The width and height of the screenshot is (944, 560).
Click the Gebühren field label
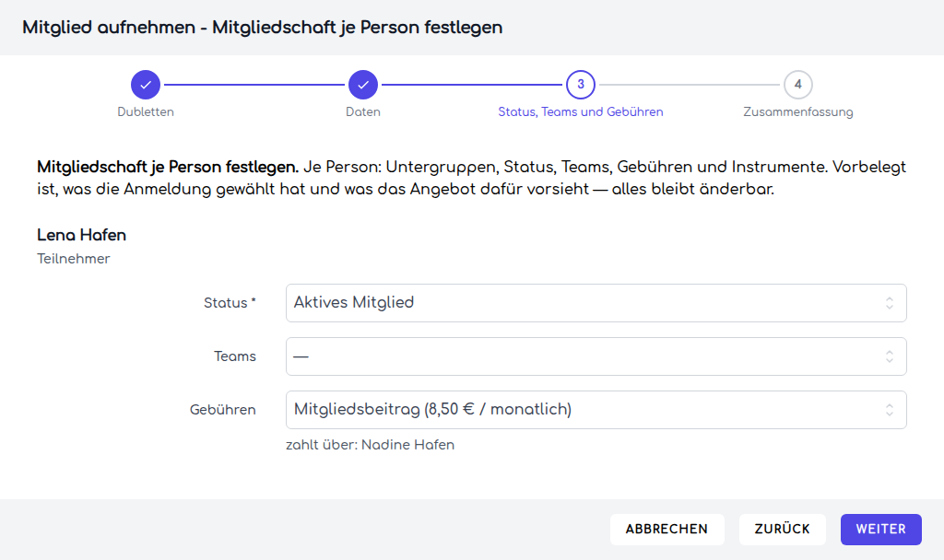tap(223, 410)
